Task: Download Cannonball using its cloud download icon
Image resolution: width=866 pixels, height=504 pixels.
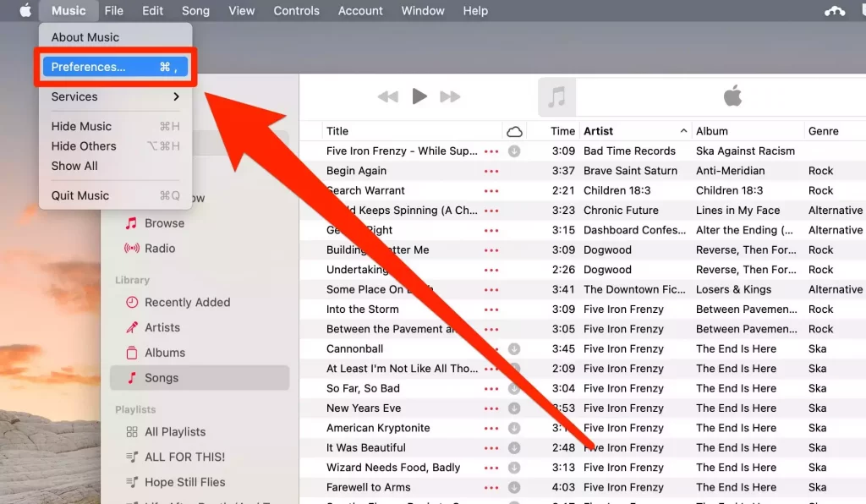Action: point(514,349)
